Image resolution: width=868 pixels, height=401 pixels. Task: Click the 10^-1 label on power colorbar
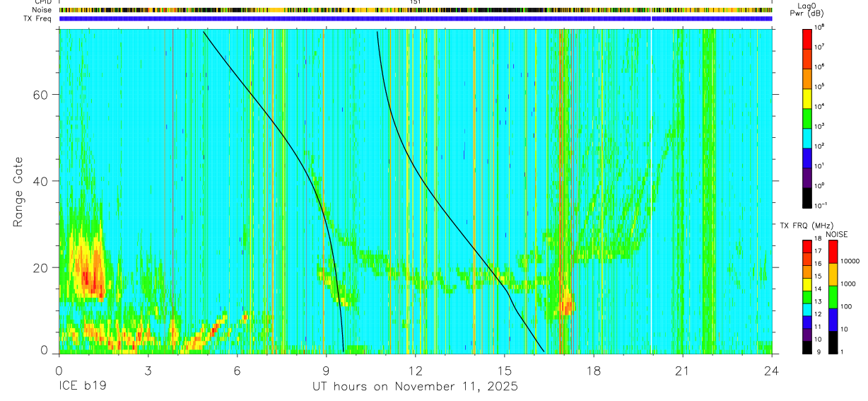pyautogui.click(x=820, y=205)
